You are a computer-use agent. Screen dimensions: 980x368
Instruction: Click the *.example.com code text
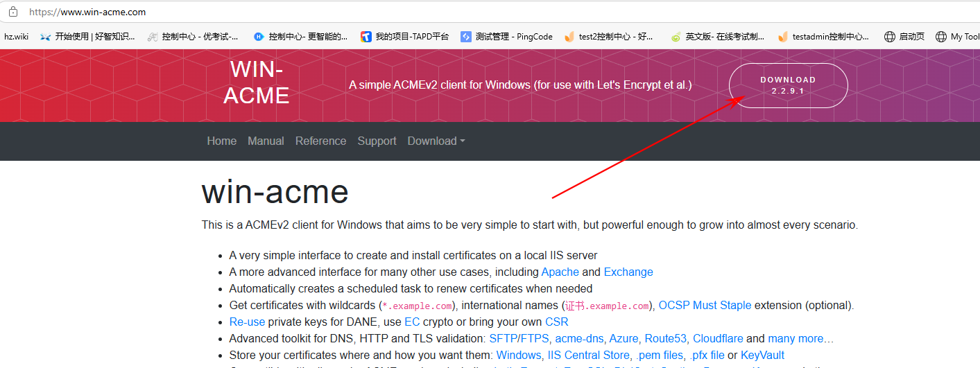pos(417,306)
